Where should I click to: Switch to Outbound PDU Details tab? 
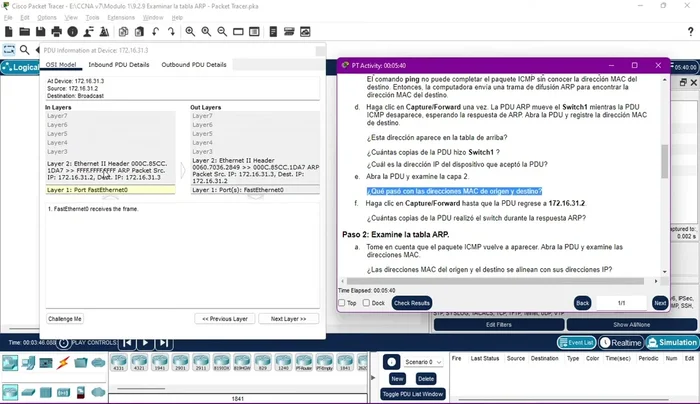[194, 64]
